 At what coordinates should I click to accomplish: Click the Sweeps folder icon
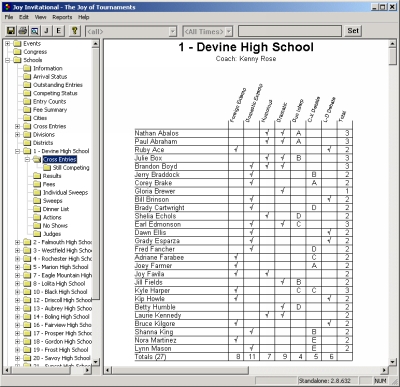[x=37, y=201]
